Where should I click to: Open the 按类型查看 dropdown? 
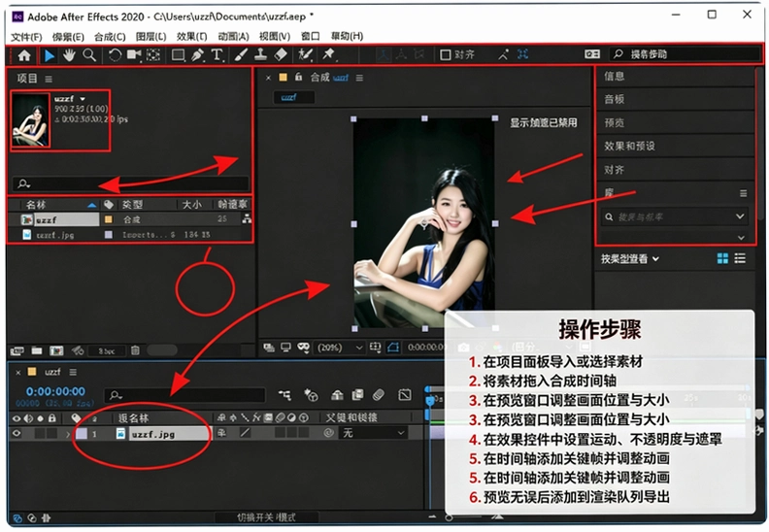630,259
